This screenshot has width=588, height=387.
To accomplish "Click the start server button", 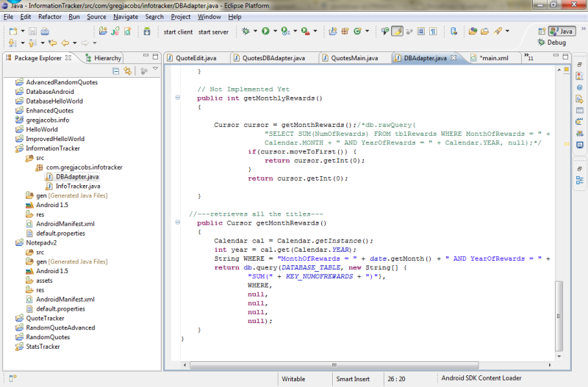I will pyautogui.click(x=213, y=32).
